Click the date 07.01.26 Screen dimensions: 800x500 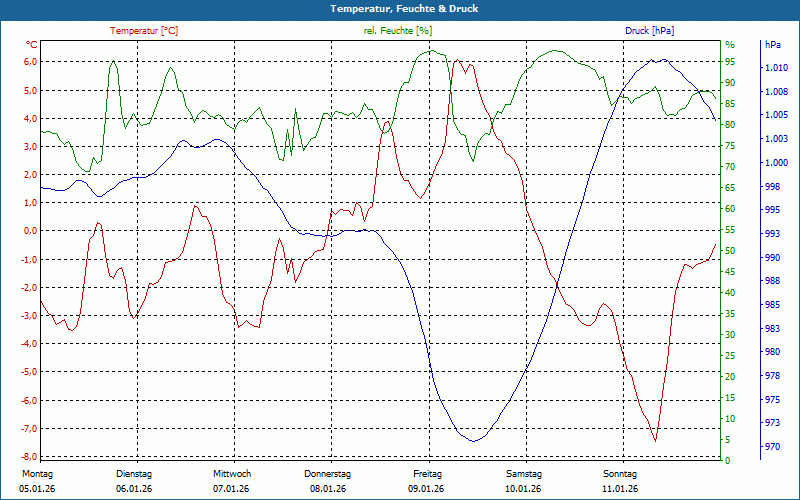tap(231, 489)
